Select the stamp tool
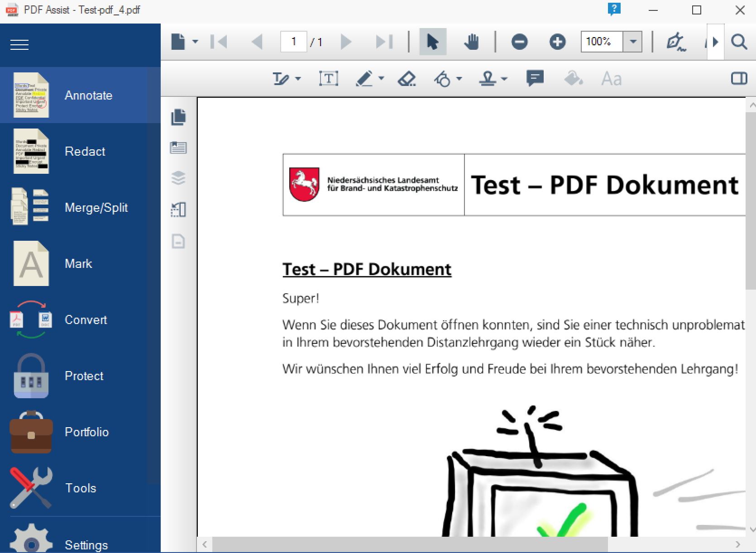The image size is (756, 553). [488, 79]
